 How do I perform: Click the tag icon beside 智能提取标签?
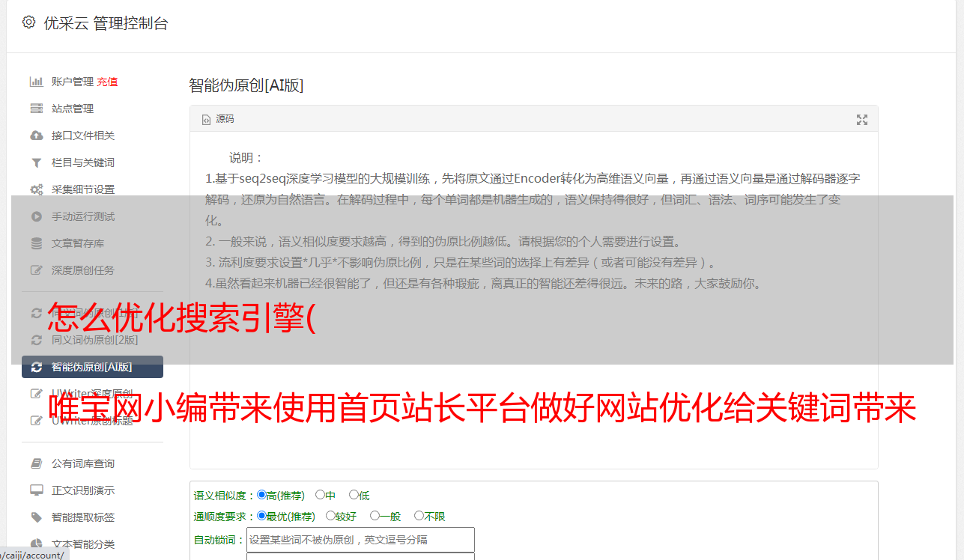coord(36,517)
